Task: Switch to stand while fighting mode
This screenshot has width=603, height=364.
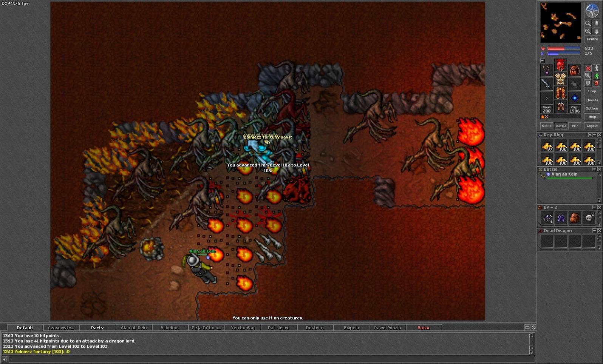Action: [x=596, y=68]
